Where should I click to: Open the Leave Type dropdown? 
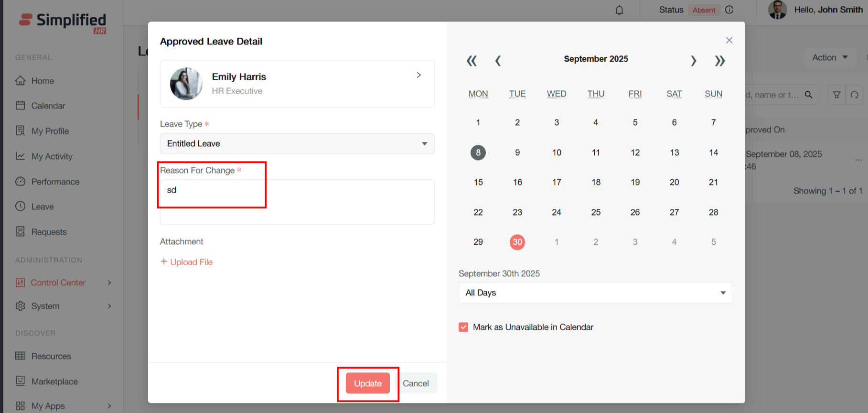click(x=297, y=143)
